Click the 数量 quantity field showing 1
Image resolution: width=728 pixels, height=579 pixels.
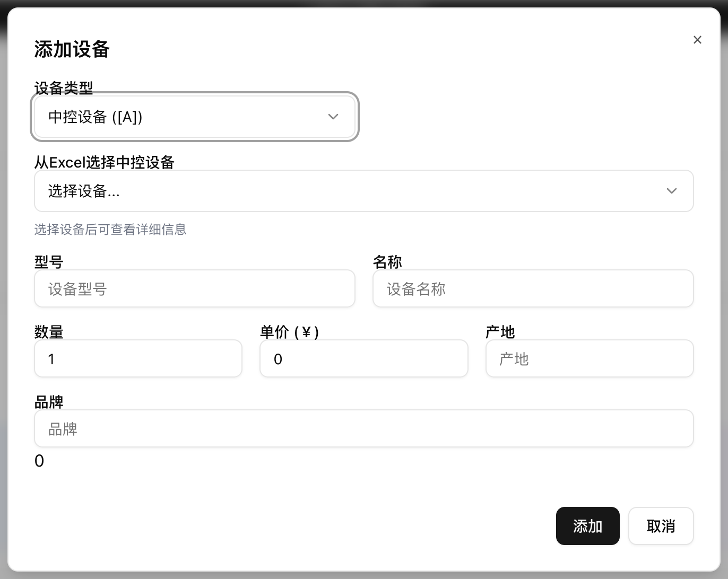[x=138, y=358]
